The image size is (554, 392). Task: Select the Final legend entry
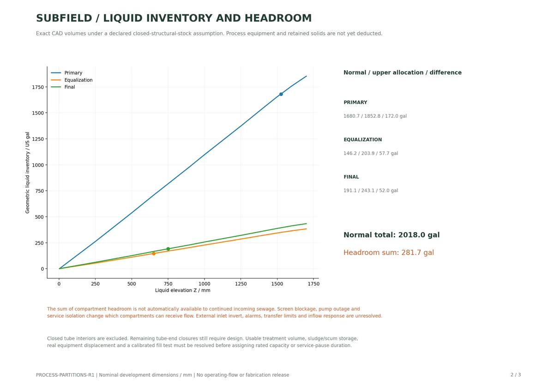pos(63,87)
